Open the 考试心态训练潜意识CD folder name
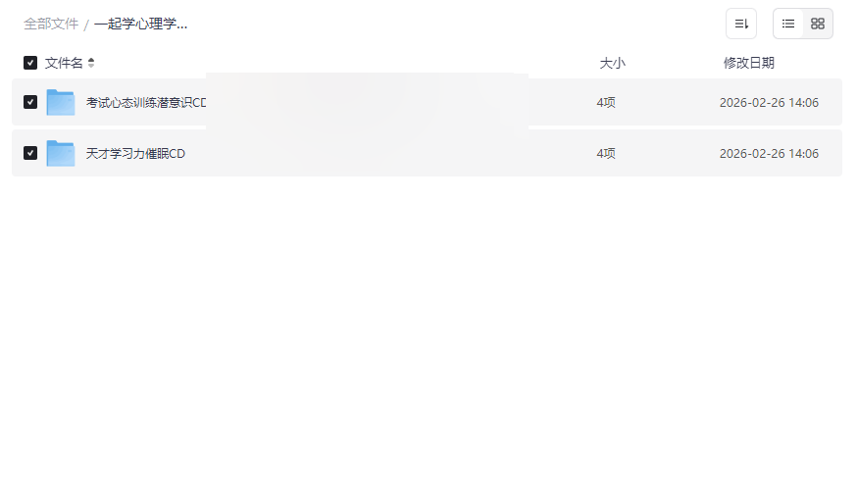Viewport: 857px width, 504px height. pos(146,102)
